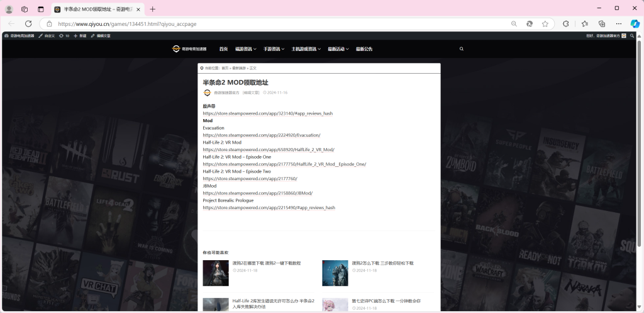Expand the 手游资讯 dropdown menu
644x313 pixels.
[x=274, y=49]
